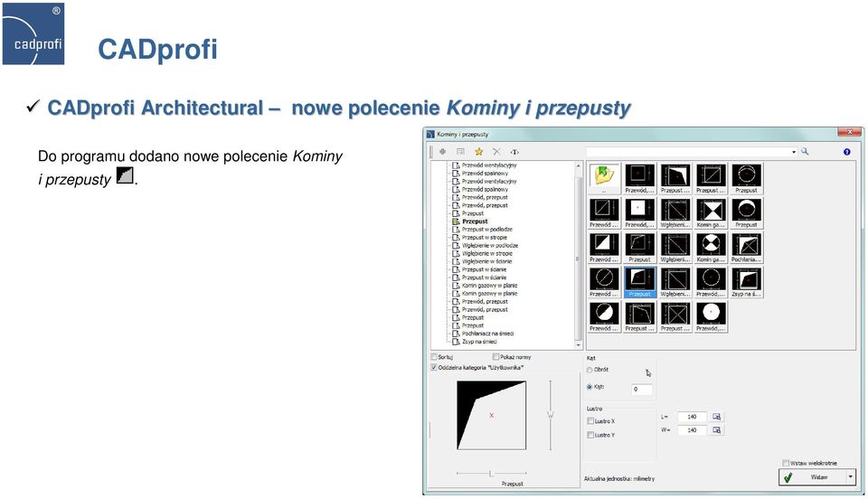
Task: Click the tree list vertical scrollbar thumb
Action: coord(579,259)
